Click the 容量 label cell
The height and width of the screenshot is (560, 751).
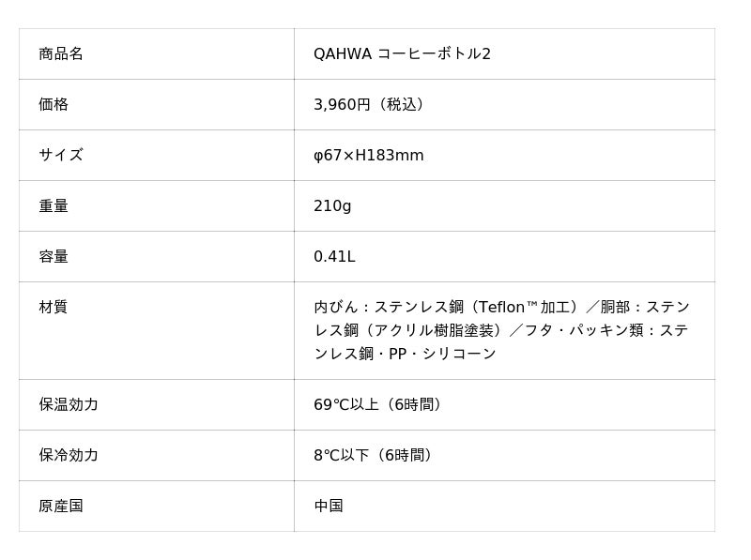tap(54, 257)
